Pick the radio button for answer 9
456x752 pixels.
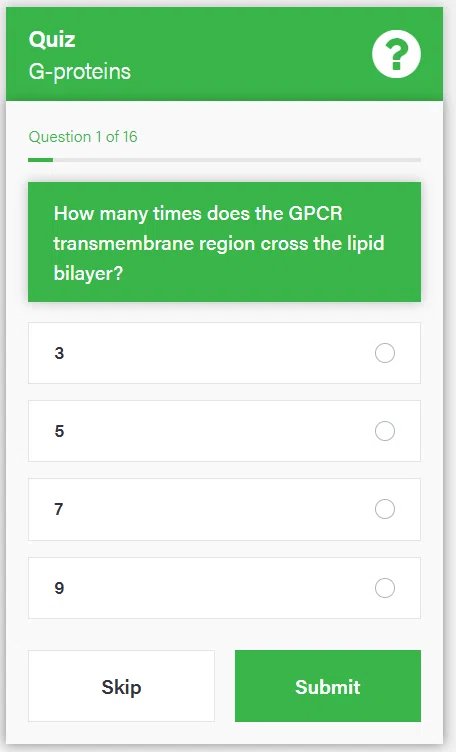point(385,588)
